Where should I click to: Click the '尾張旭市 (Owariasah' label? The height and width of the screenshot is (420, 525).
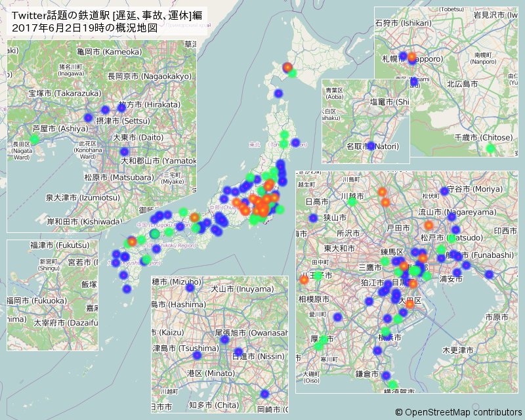[251, 333]
